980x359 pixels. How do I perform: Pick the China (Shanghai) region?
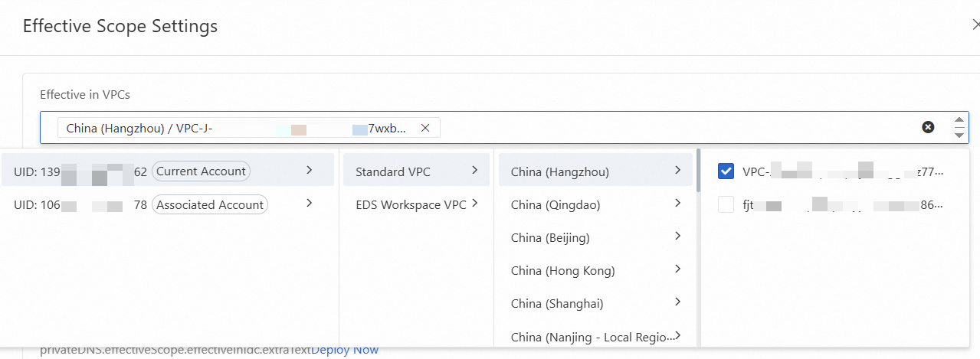tap(557, 304)
